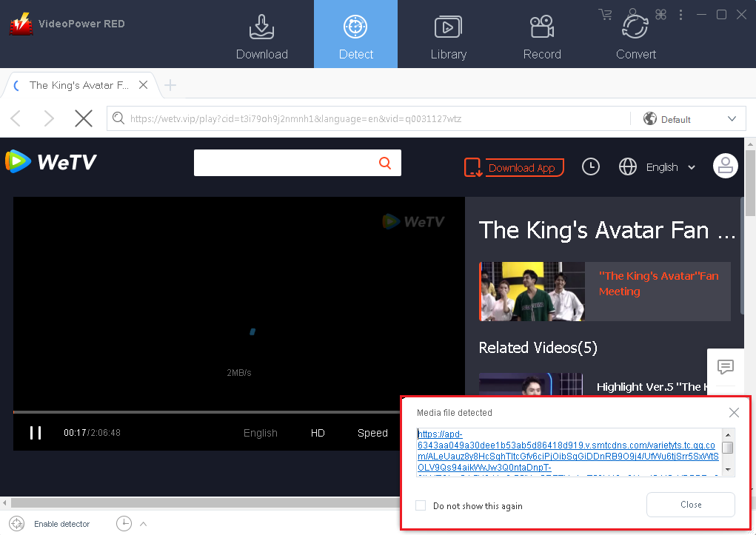Image resolution: width=756 pixels, height=535 pixels.
Task: Click the Download App button
Action: point(514,167)
